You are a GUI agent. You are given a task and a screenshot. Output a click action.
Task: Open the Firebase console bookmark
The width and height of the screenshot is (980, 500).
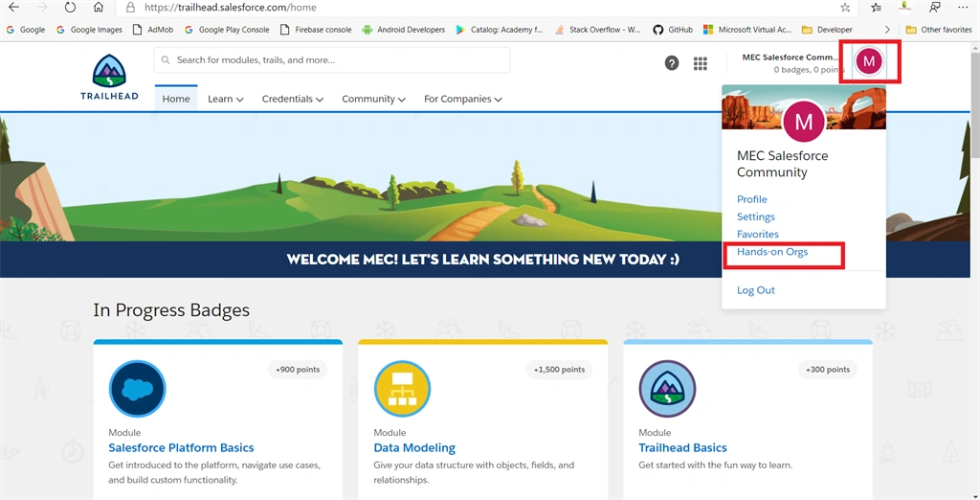[316, 30]
